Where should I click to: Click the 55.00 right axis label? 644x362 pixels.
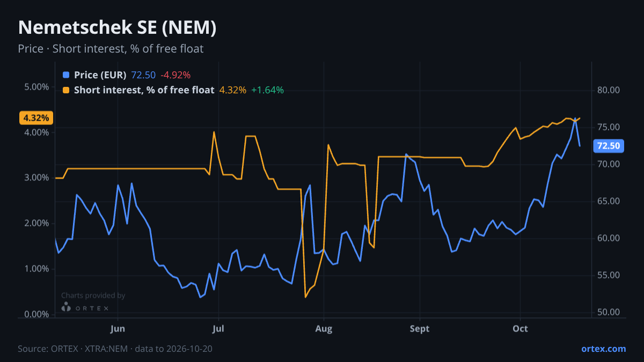click(x=609, y=275)
